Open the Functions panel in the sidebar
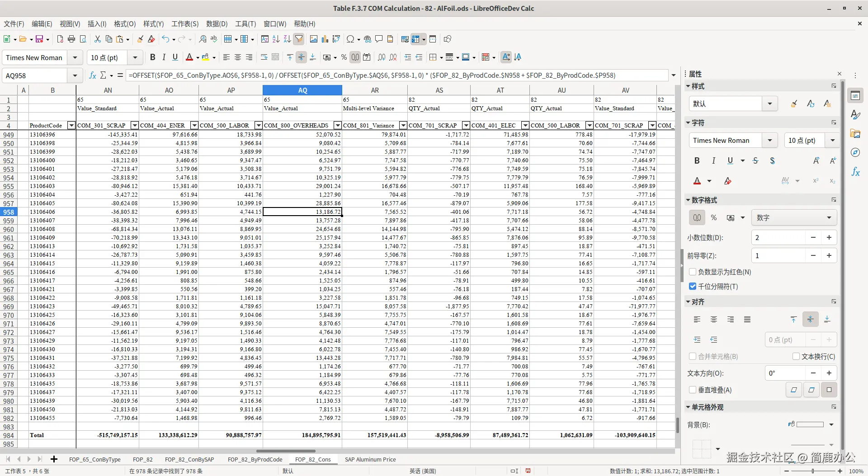Viewport: 868px width, 476px height. pos(856,172)
